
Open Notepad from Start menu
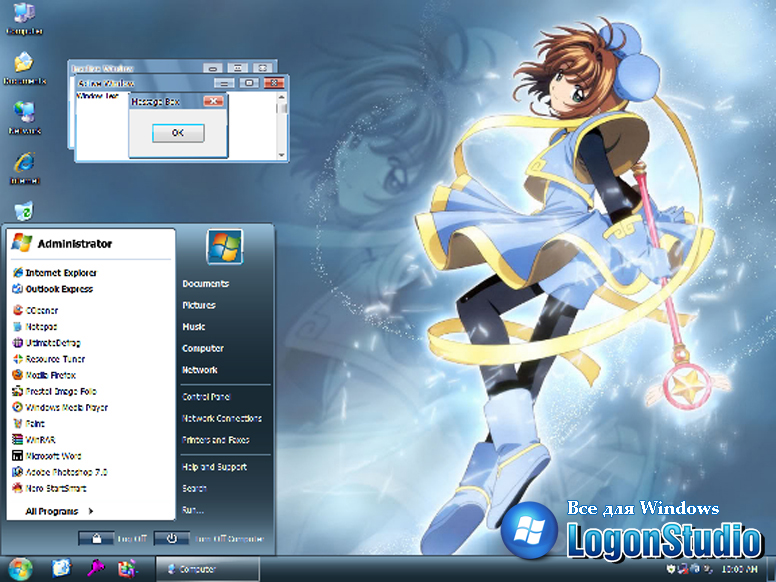(35, 327)
